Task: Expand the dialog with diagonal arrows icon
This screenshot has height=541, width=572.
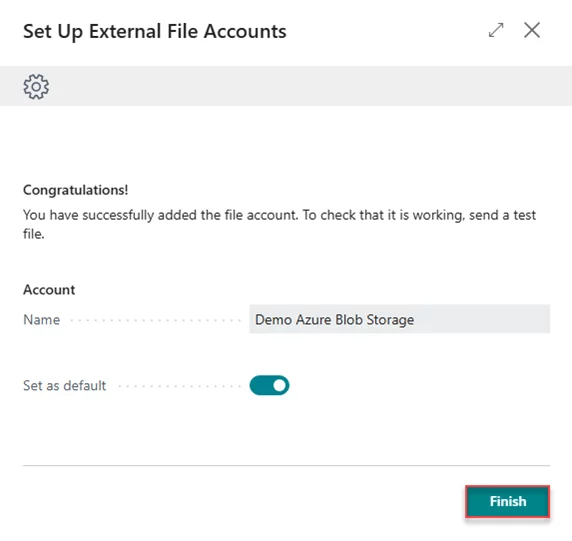Action: tap(496, 30)
